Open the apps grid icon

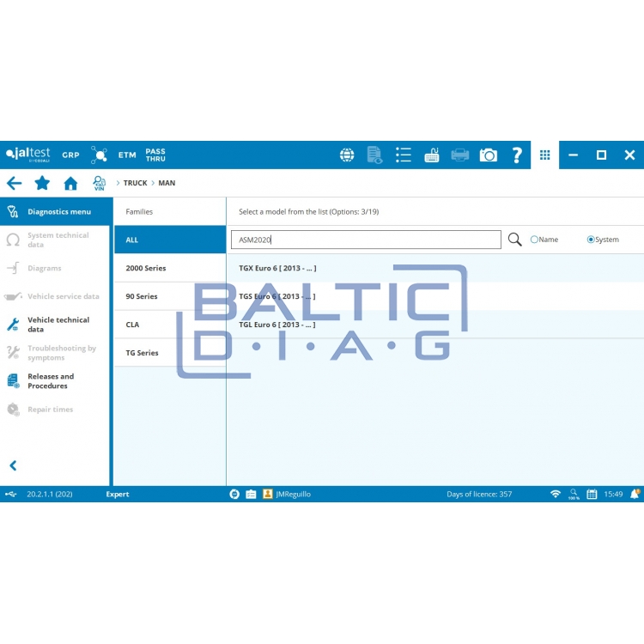pos(545,155)
